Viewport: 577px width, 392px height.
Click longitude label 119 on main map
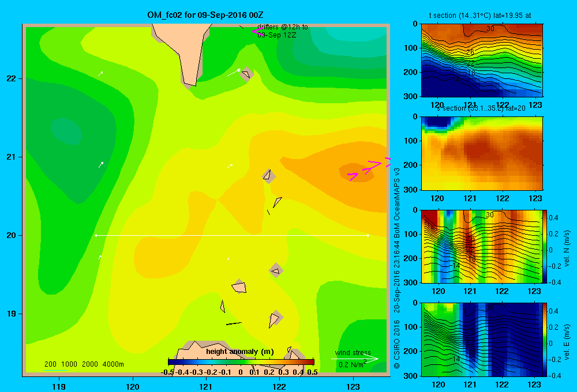click(59, 386)
